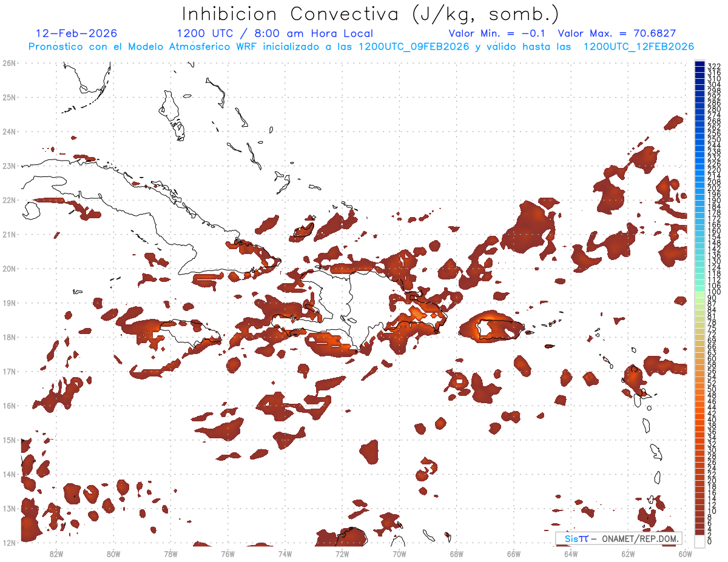Click the 'Inhibicion Convectiva (J/kg, somb.)' title

[x=371, y=15]
